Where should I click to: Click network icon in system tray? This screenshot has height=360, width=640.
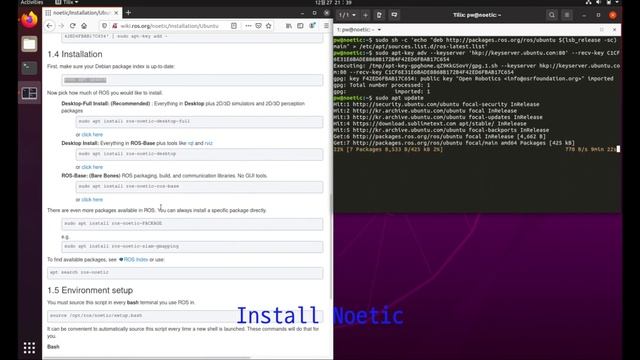pyautogui.click(x=588, y=2)
